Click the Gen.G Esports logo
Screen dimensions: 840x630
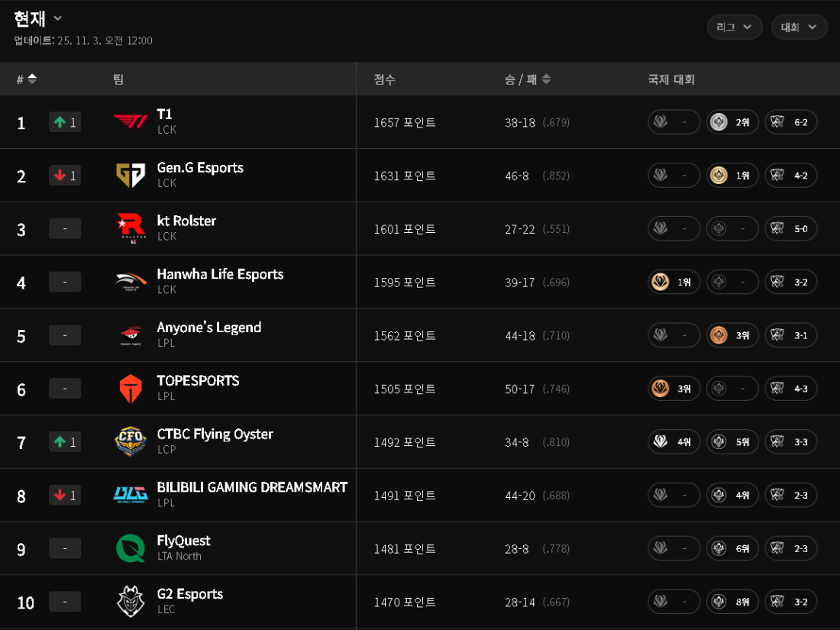[130, 176]
